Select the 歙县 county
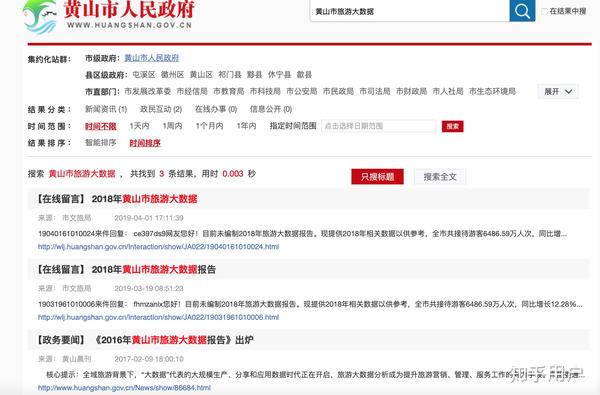The image size is (600, 395). point(304,75)
